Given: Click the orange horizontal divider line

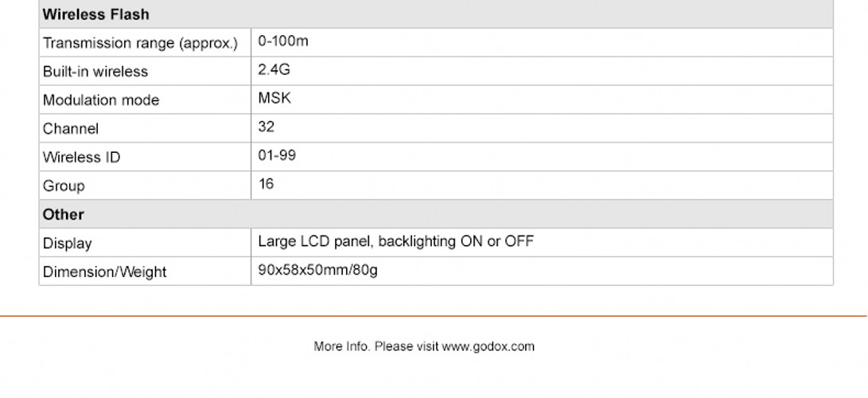Looking at the screenshot, I should (x=434, y=316).
